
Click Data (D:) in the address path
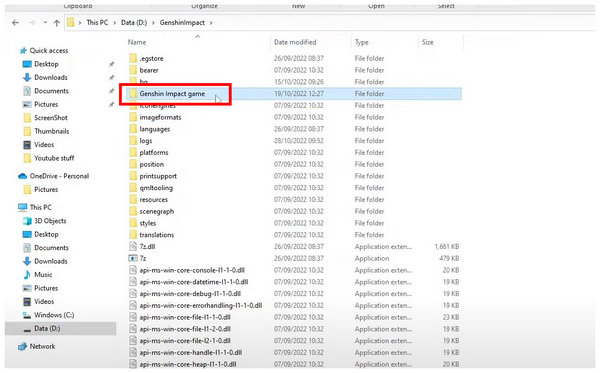tap(134, 23)
